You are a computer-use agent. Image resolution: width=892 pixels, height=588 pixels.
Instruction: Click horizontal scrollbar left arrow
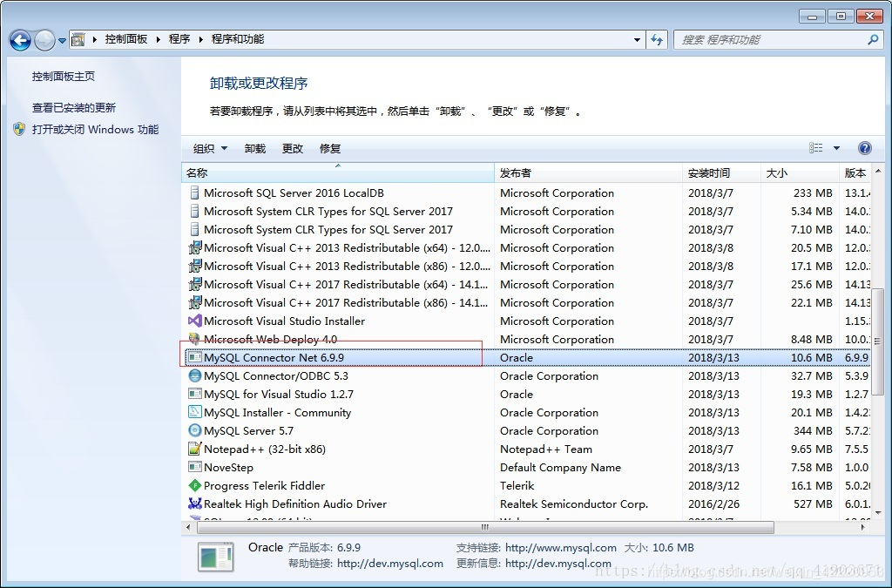tap(188, 527)
